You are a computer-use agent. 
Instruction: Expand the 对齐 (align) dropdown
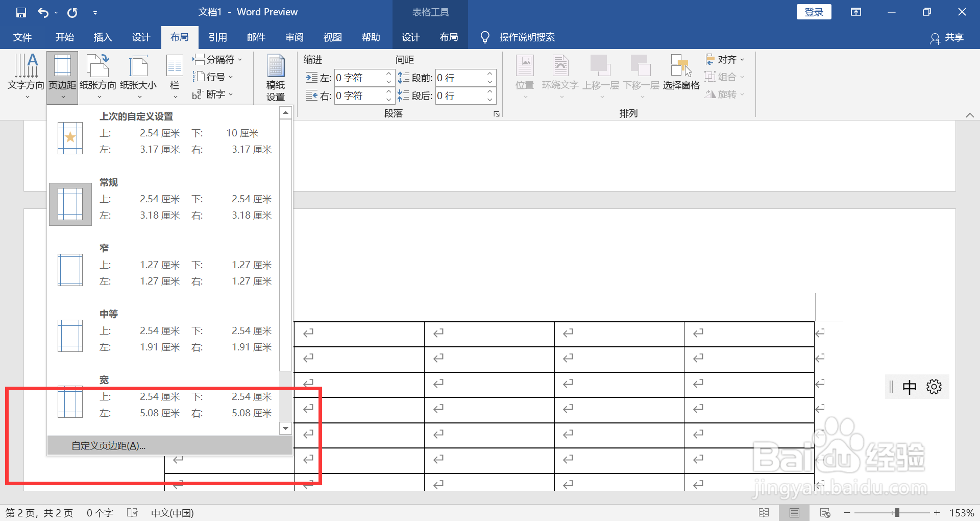tap(742, 59)
